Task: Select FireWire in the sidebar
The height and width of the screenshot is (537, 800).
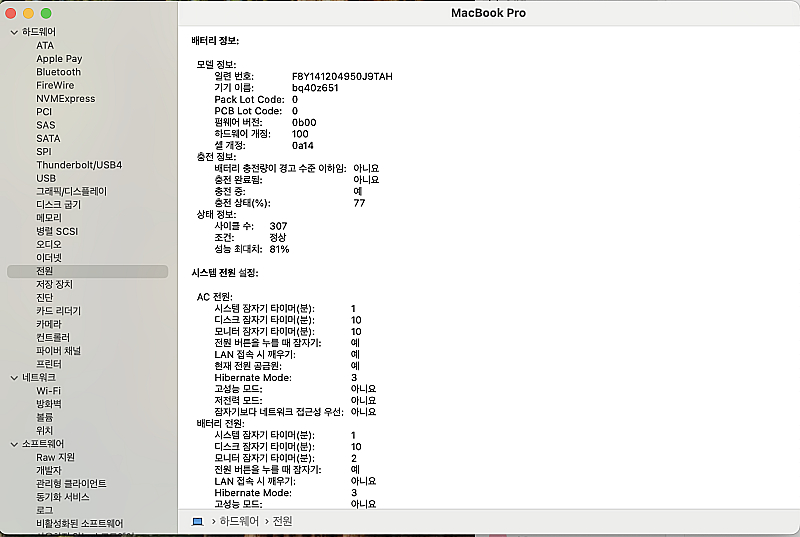Action: 55,85
